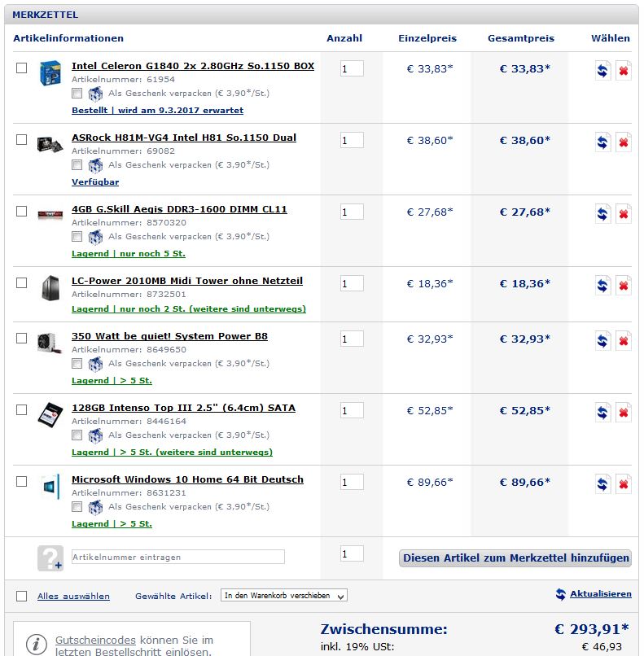644x656 pixels.
Task: Remove ASRock H81M-VG4 with red X icon
Action: (x=624, y=142)
